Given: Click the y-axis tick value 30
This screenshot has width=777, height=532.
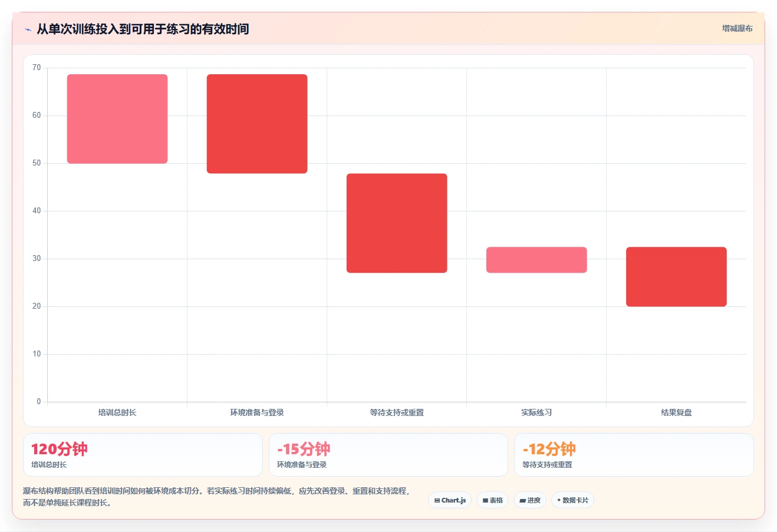Looking at the screenshot, I should [37, 259].
